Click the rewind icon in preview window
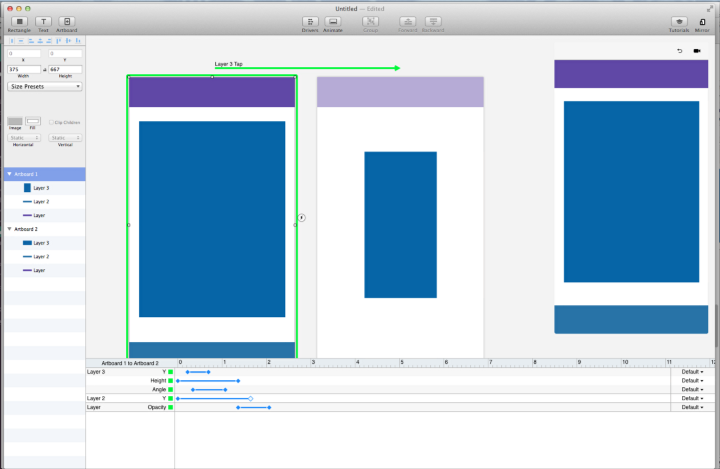Image resolution: width=720 pixels, height=469 pixels. pyautogui.click(x=680, y=51)
